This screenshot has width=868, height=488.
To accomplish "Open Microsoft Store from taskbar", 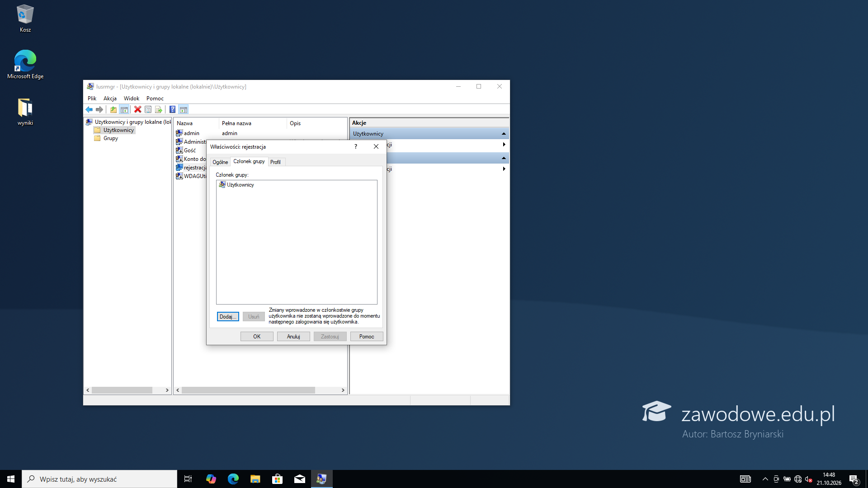I will pos(278,479).
